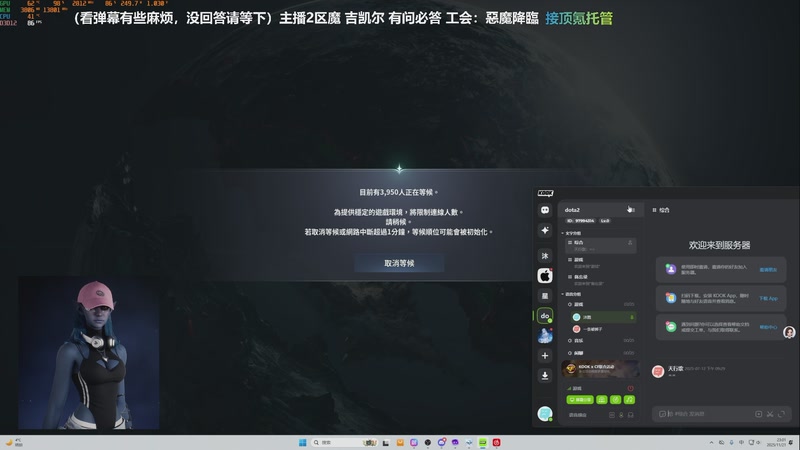Add a server with the plus icon
The width and height of the screenshot is (800, 450).
(x=544, y=356)
